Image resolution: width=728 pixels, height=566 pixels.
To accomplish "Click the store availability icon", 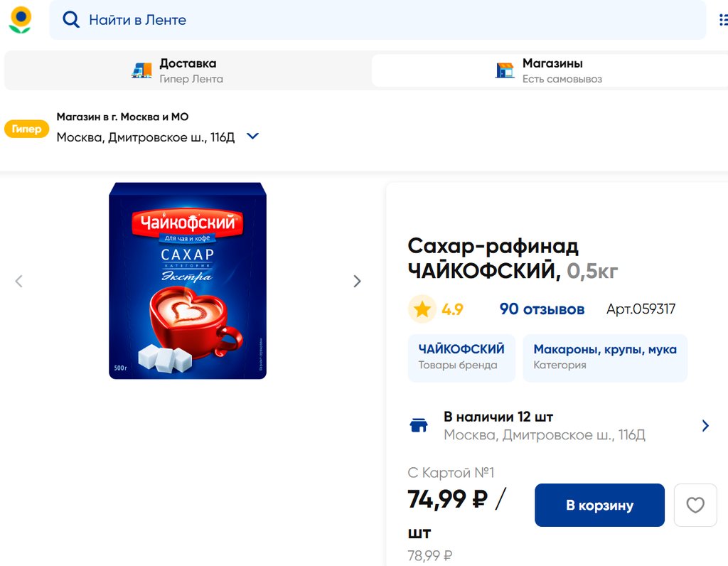I will (x=419, y=426).
